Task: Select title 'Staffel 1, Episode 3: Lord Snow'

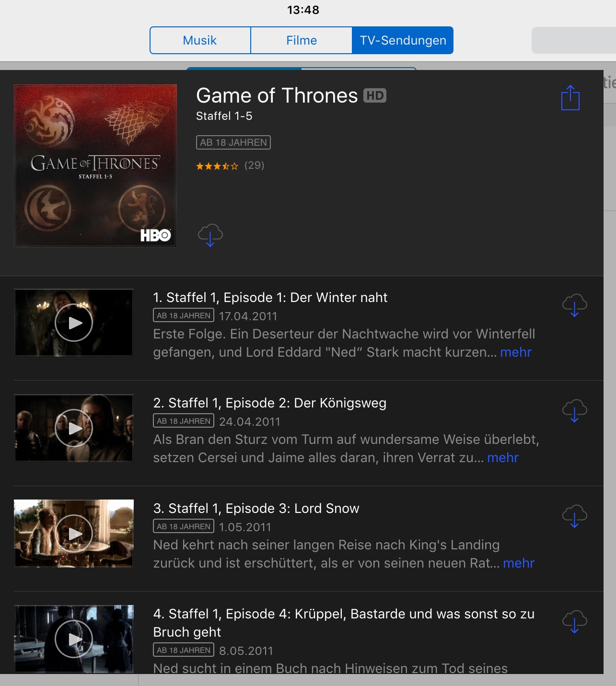Action: click(256, 509)
